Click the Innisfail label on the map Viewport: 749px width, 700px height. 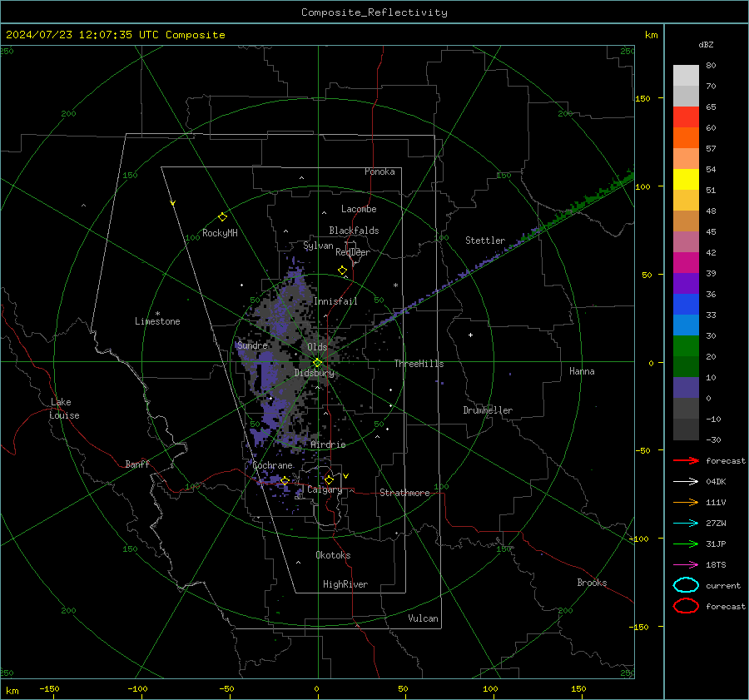click(335, 301)
